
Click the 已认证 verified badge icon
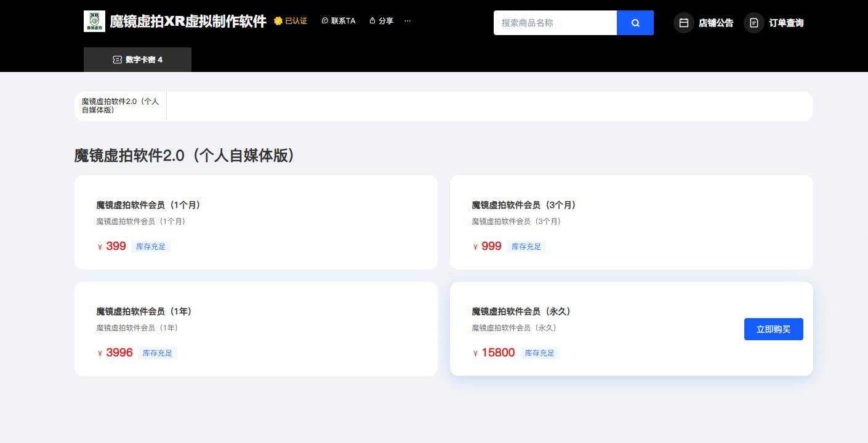279,20
